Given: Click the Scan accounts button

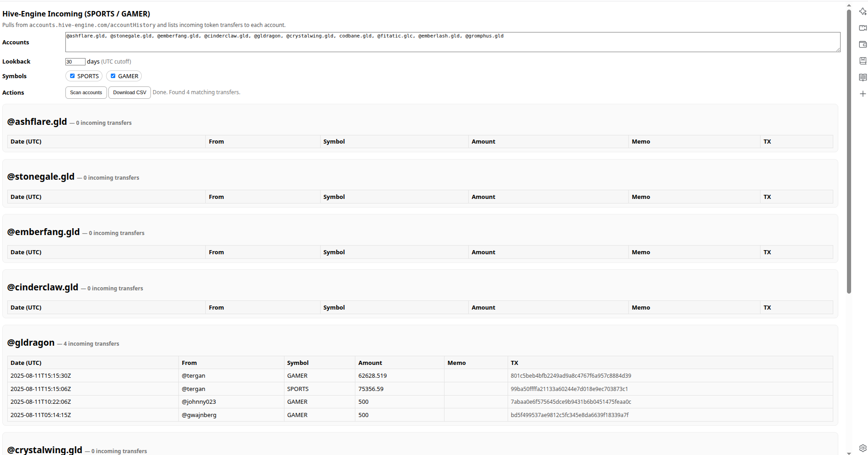Looking at the screenshot, I should click(x=86, y=92).
